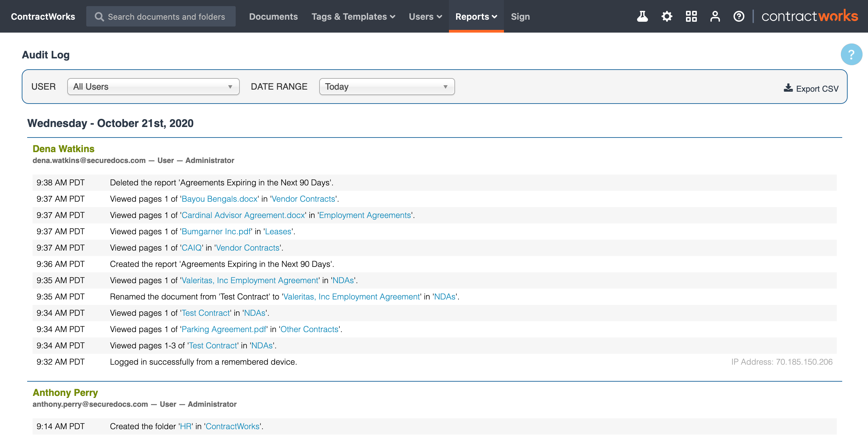Click the blue floating help bubble
The height and width of the screenshot is (438, 868).
click(x=851, y=54)
